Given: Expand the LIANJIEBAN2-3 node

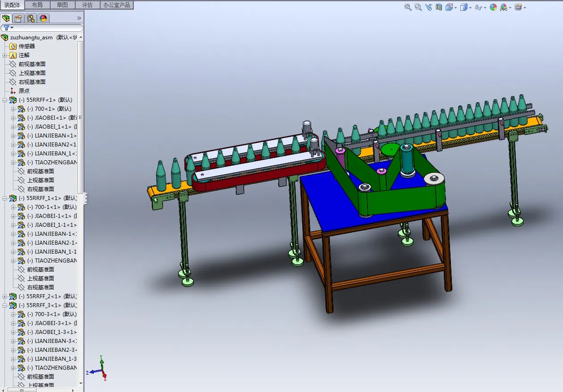Looking at the screenshot, I should tap(13, 350).
